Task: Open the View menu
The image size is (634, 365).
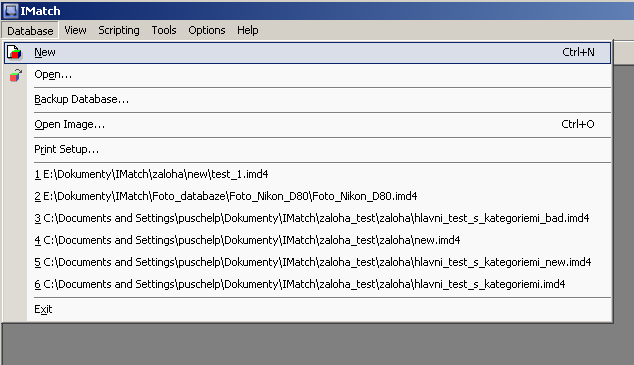Action: [75, 30]
